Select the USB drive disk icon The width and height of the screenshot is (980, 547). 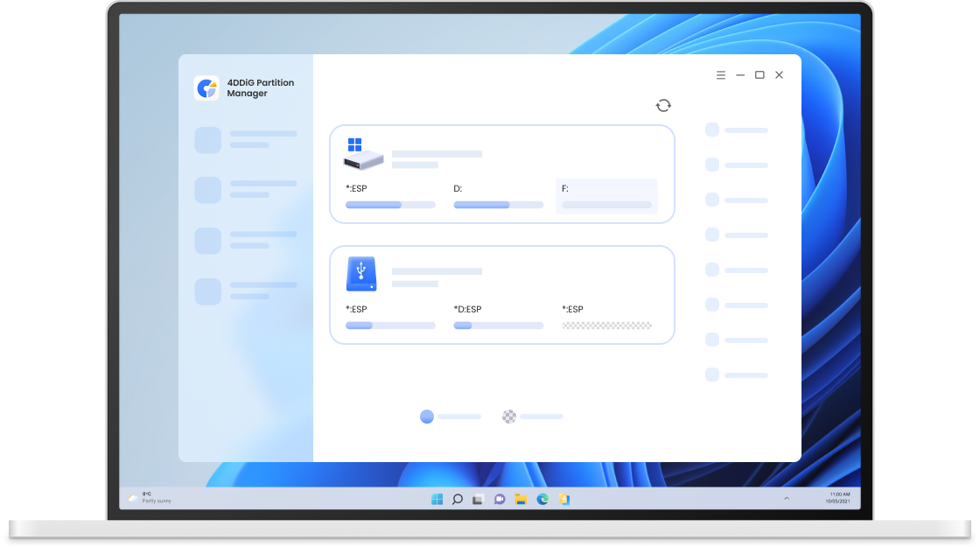click(361, 274)
